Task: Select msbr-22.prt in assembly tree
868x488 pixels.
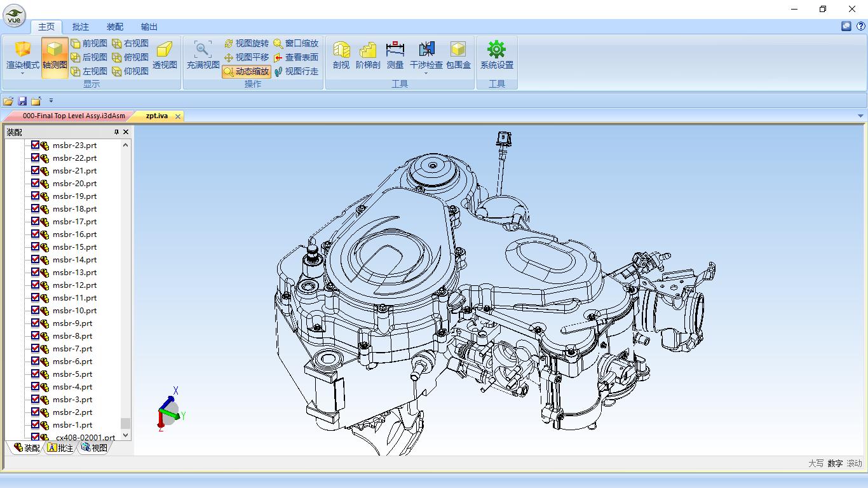Action: click(75, 158)
